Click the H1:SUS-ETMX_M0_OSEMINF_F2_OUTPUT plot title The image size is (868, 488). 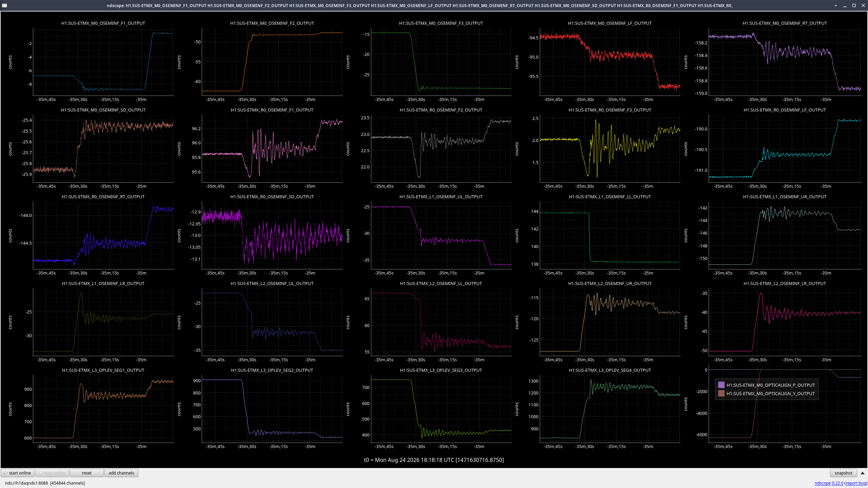(272, 23)
